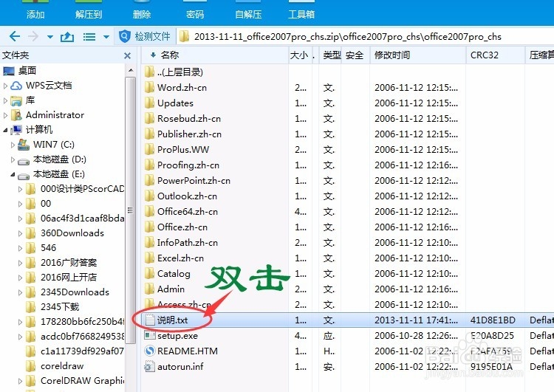Sort by the 名称 column header
The width and height of the screenshot is (554, 392).
point(170,55)
